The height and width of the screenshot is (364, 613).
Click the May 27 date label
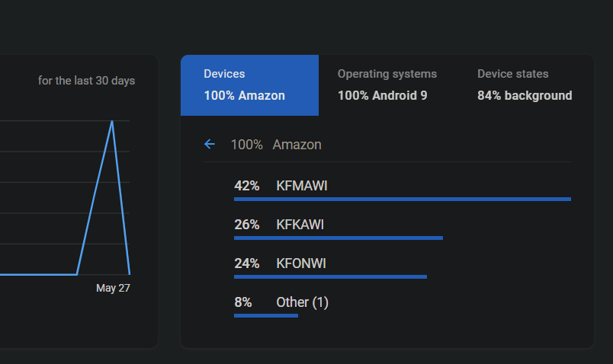pyautogui.click(x=113, y=288)
